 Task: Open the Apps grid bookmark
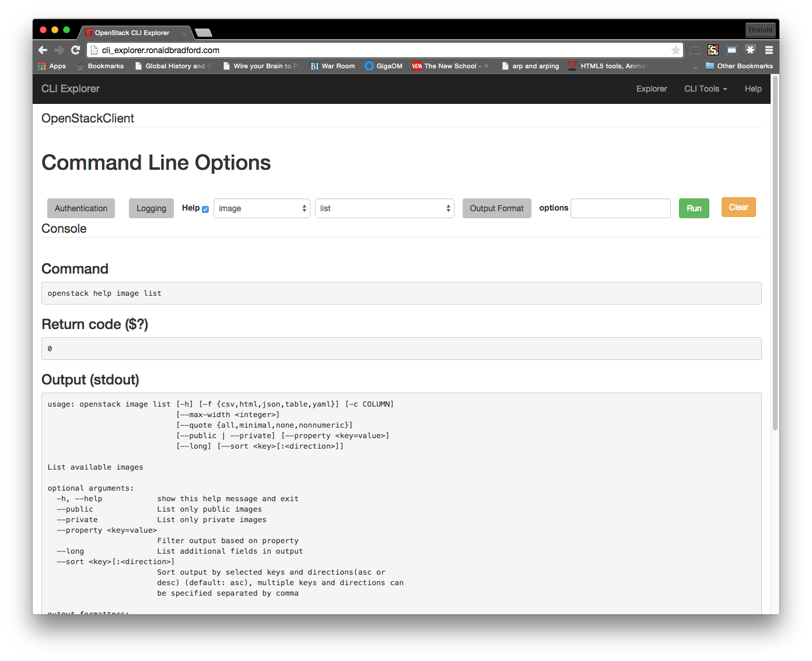[x=52, y=66]
